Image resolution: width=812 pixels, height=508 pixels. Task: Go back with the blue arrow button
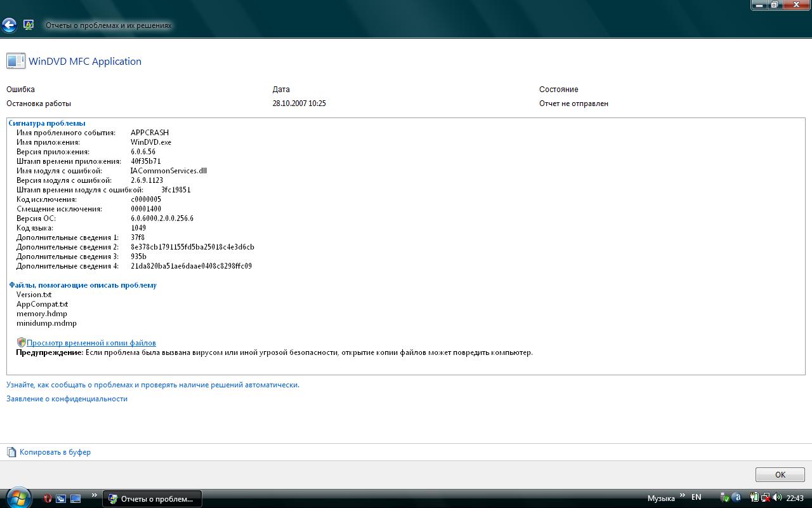pyautogui.click(x=9, y=25)
